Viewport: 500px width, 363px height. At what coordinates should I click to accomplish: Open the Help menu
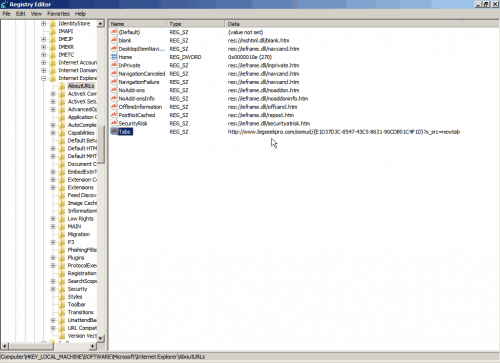click(80, 14)
